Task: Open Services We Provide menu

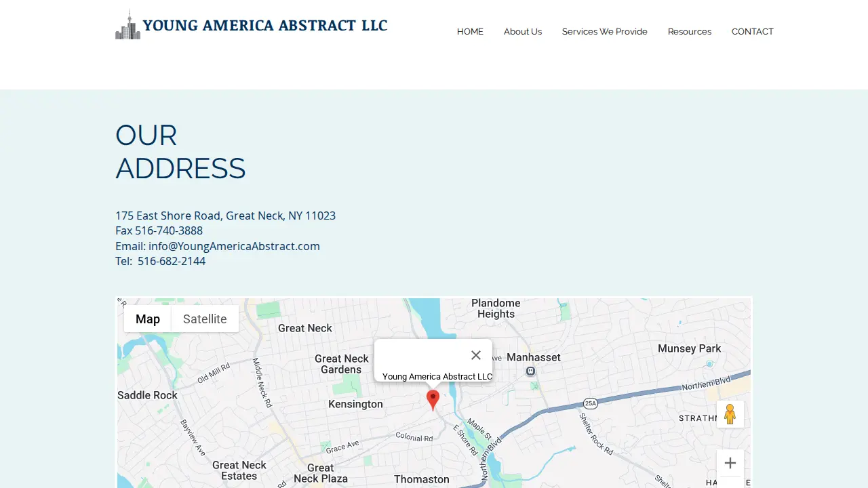Action: 605,31
